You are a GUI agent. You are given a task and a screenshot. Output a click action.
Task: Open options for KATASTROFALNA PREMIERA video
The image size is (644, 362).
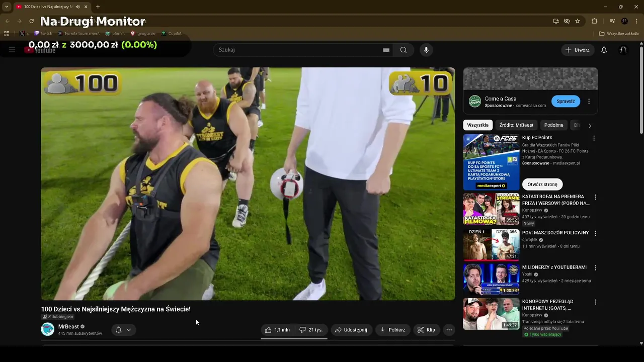click(x=595, y=197)
